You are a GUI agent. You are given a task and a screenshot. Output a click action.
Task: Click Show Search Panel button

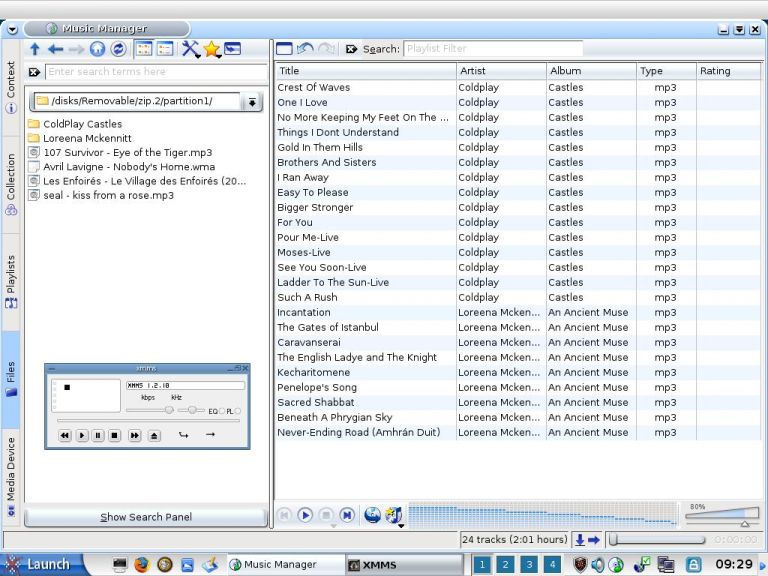[146, 517]
